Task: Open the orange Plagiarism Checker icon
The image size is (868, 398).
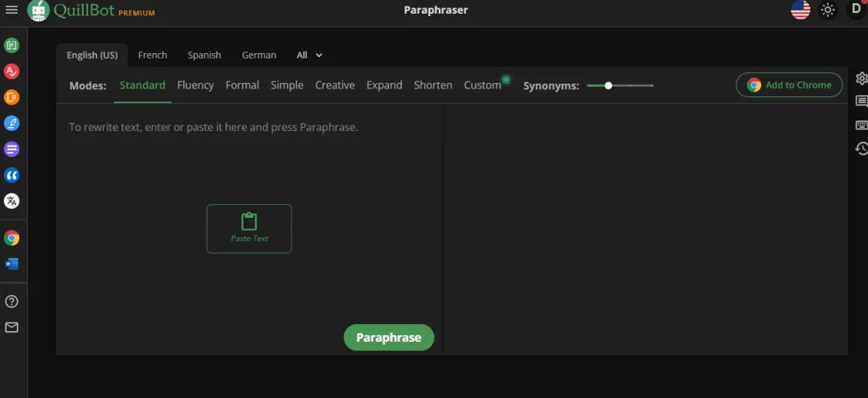Action: (11, 96)
